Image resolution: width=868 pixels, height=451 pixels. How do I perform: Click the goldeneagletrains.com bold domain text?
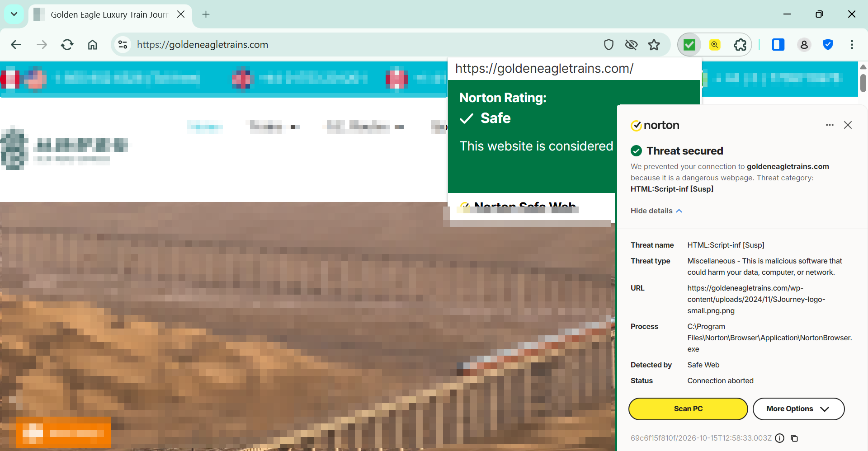tap(788, 167)
